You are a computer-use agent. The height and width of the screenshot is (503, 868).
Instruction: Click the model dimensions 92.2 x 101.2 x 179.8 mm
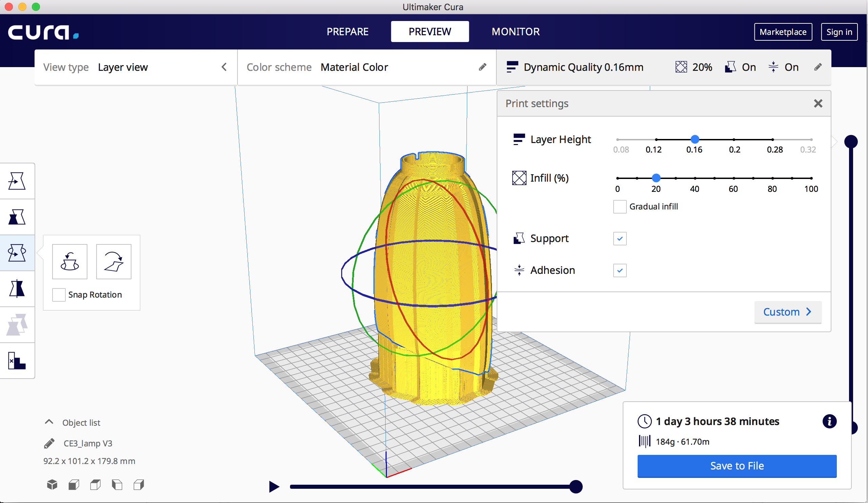[89, 461]
